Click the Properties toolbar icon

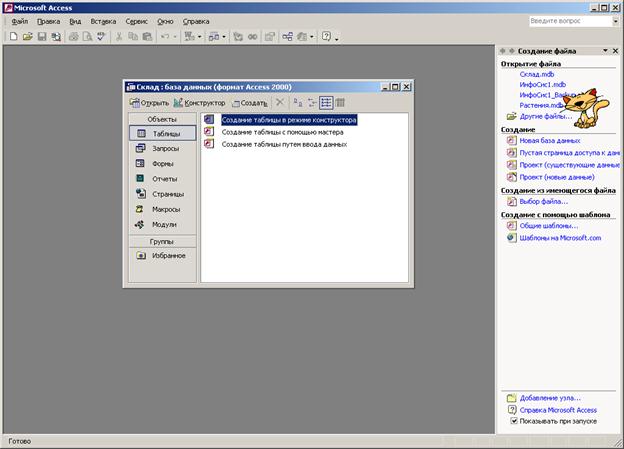270,37
